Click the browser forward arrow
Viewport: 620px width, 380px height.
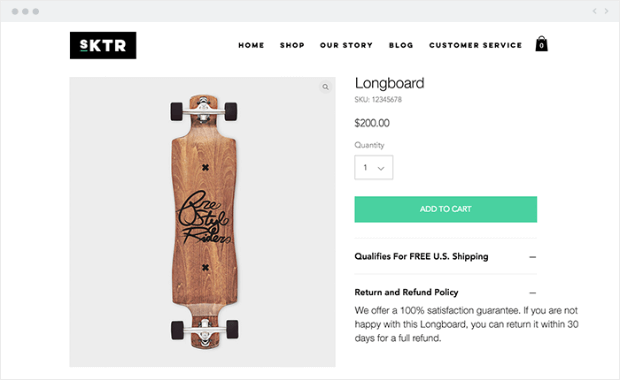(x=606, y=11)
